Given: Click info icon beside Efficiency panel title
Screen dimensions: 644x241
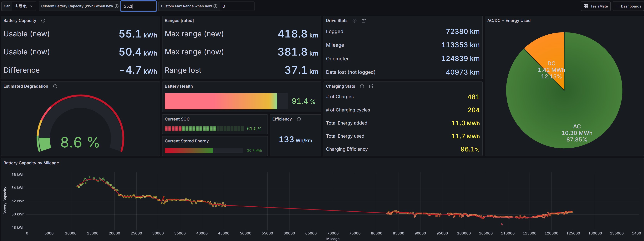Looking at the screenshot, I should pyautogui.click(x=299, y=119).
